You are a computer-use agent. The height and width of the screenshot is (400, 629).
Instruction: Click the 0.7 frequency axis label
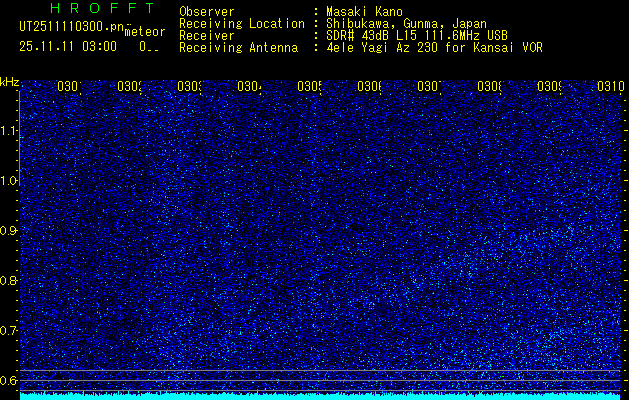(x=8, y=331)
